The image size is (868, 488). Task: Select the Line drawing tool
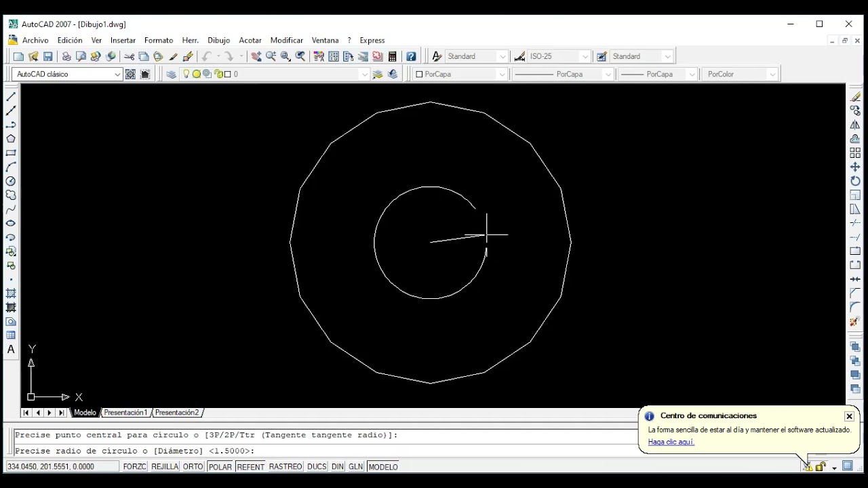pyautogui.click(x=11, y=96)
